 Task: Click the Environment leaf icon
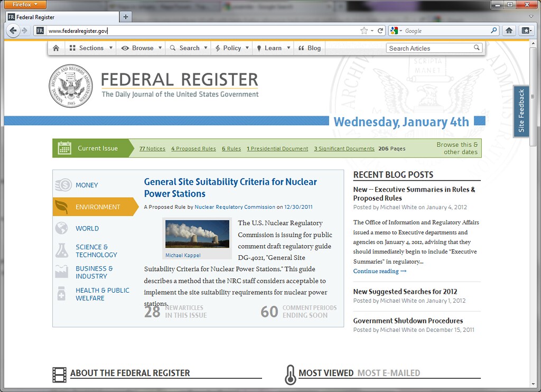pos(61,207)
